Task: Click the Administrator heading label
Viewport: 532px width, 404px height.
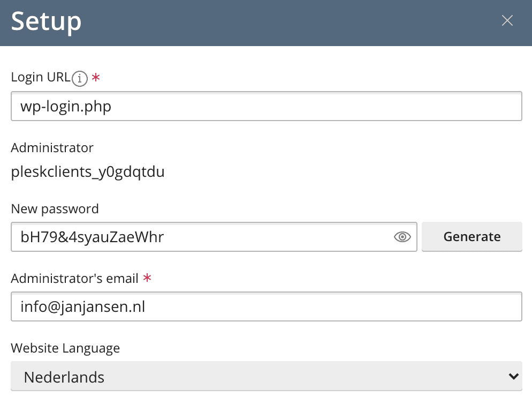Action: [52, 147]
